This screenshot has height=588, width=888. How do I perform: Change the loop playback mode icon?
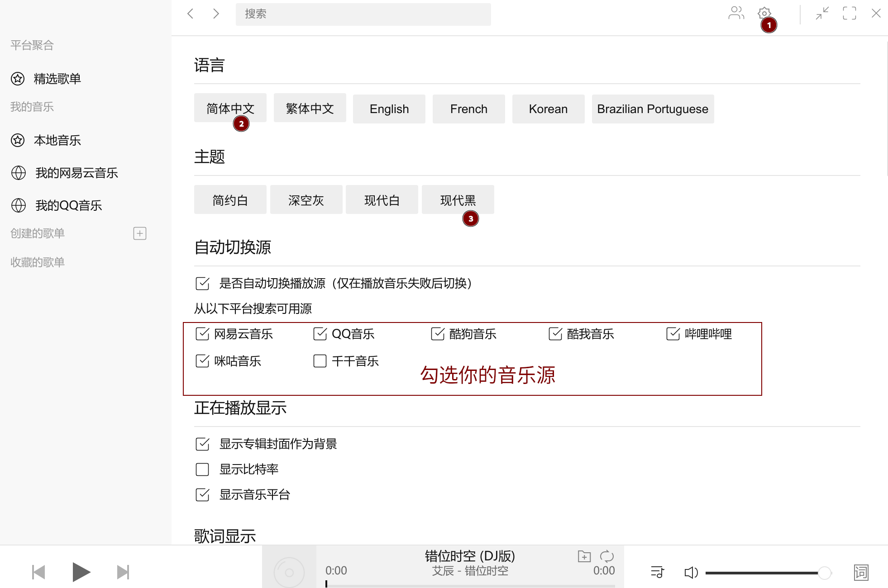[x=606, y=556]
